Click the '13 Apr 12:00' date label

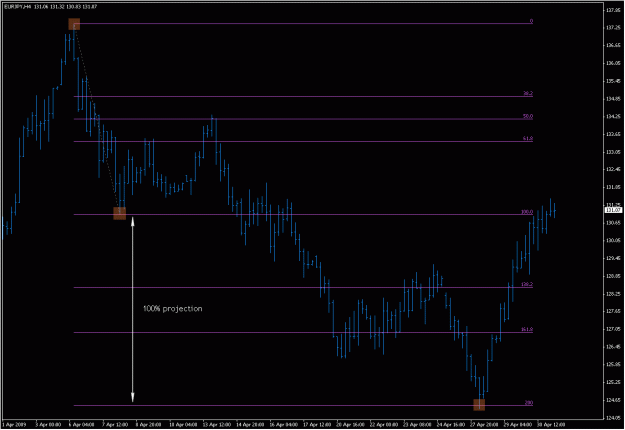pyautogui.click(x=216, y=424)
